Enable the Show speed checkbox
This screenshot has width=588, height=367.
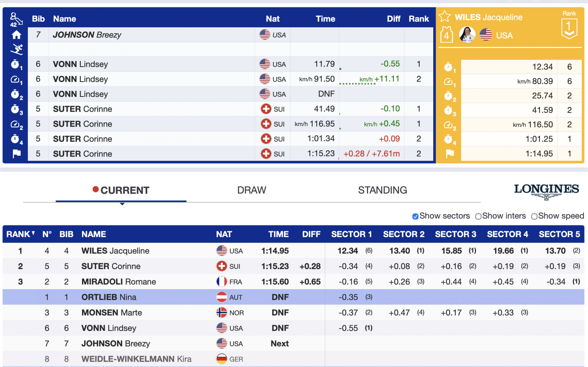tap(534, 216)
